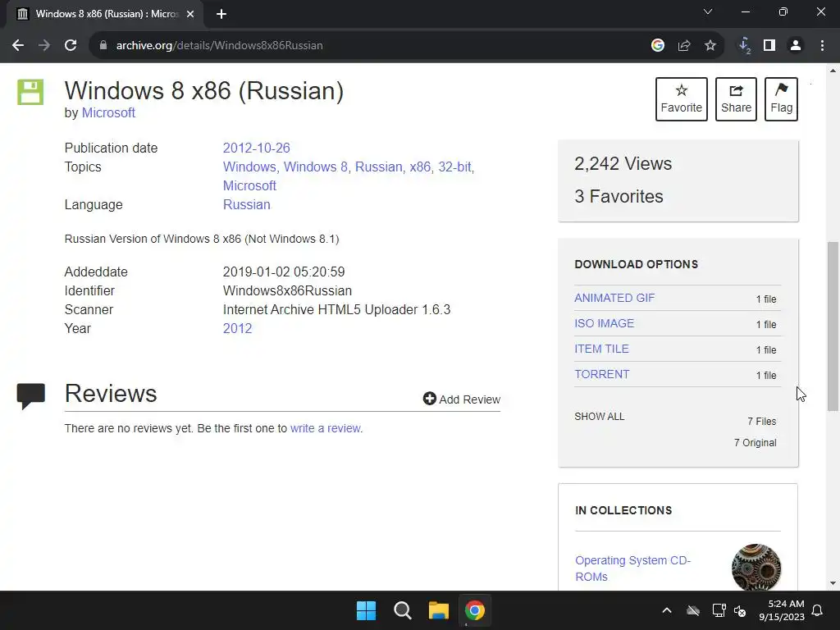
Task: Open the 32-bit topic link
Action: pos(454,167)
